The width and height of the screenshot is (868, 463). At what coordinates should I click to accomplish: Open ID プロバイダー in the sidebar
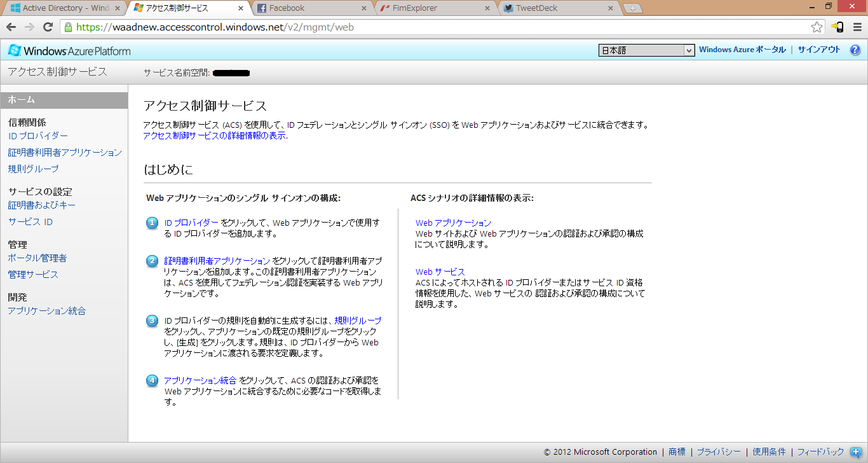point(38,136)
